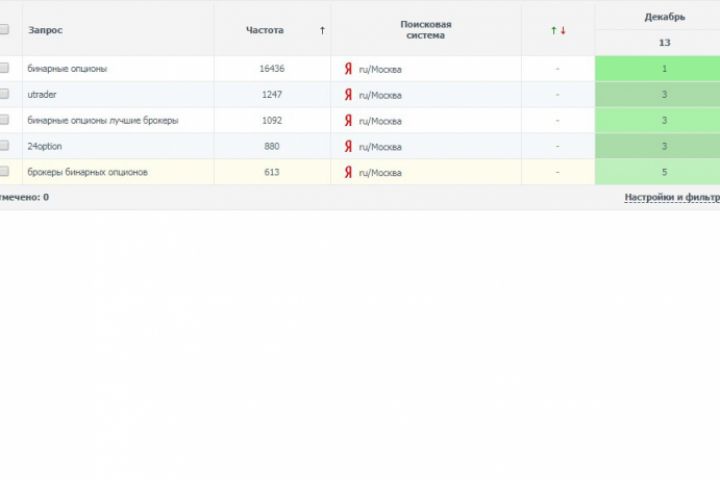Click ru/Москва in the 24option row

[380, 147]
